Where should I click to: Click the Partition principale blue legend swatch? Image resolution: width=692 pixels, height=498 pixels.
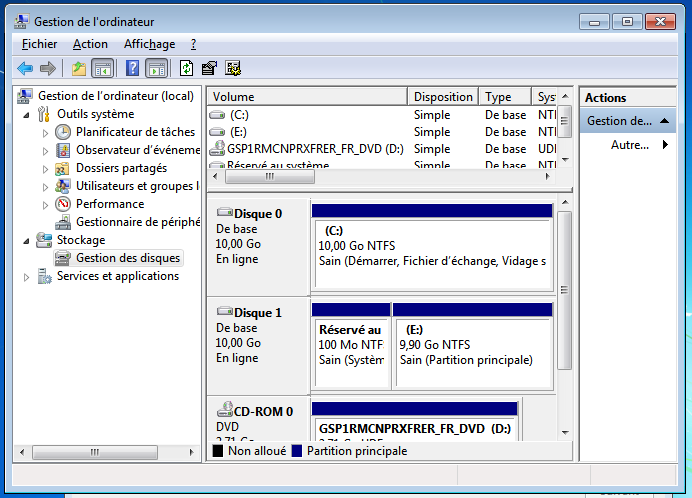tap(297, 451)
